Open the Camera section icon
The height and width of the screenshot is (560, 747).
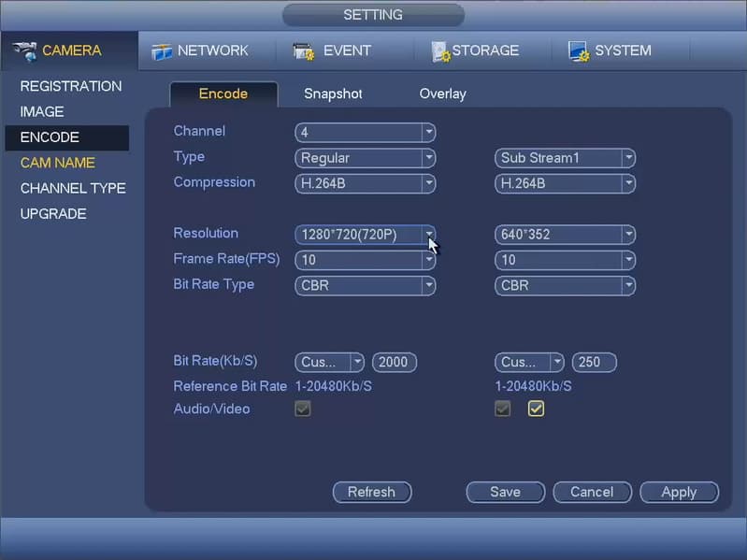(25, 51)
